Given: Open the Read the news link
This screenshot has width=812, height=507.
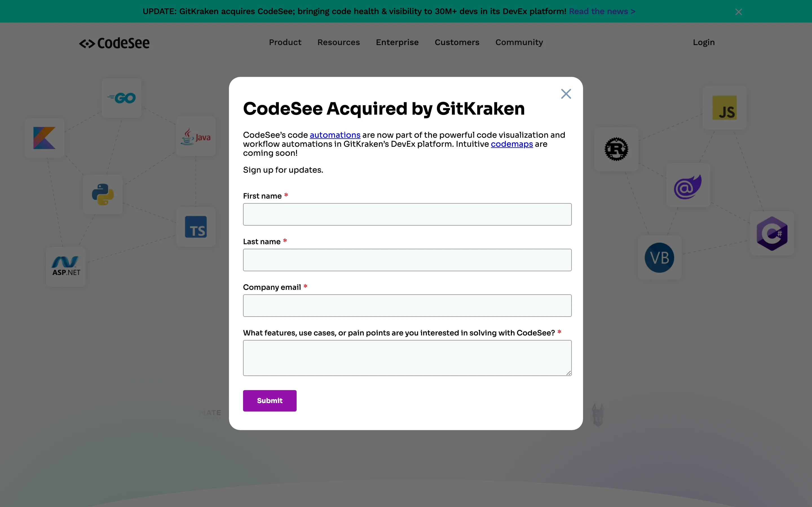Looking at the screenshot, I should pos(602,11).
